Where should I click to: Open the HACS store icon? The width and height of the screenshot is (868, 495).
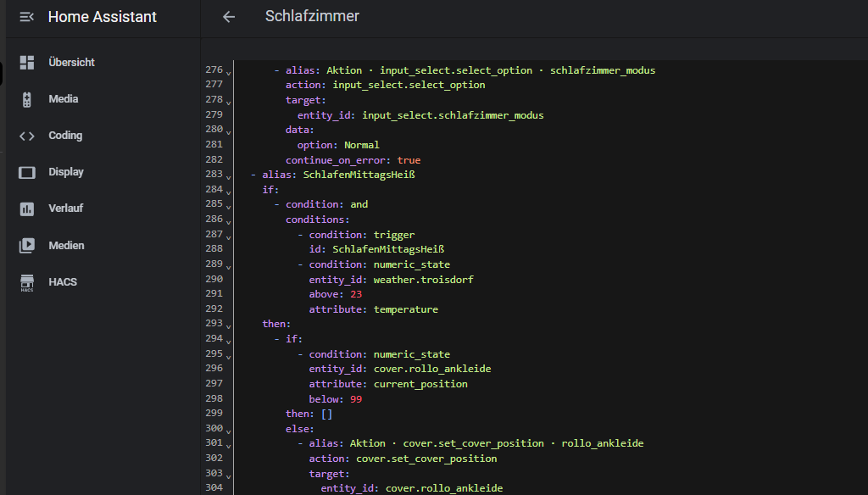pos(26,282)
